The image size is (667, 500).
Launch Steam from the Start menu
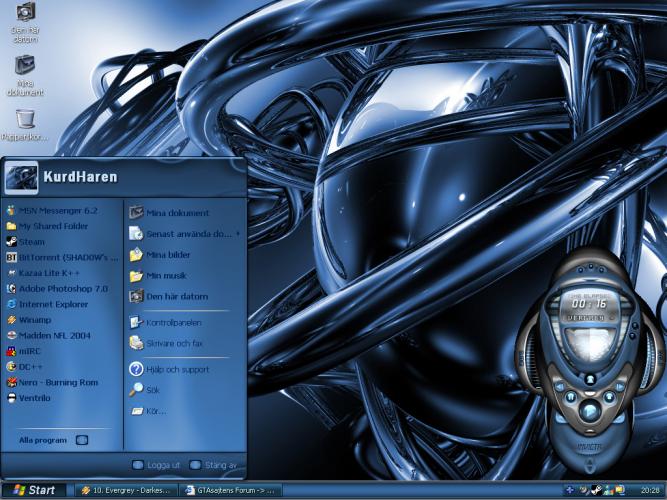coord(32,242)
